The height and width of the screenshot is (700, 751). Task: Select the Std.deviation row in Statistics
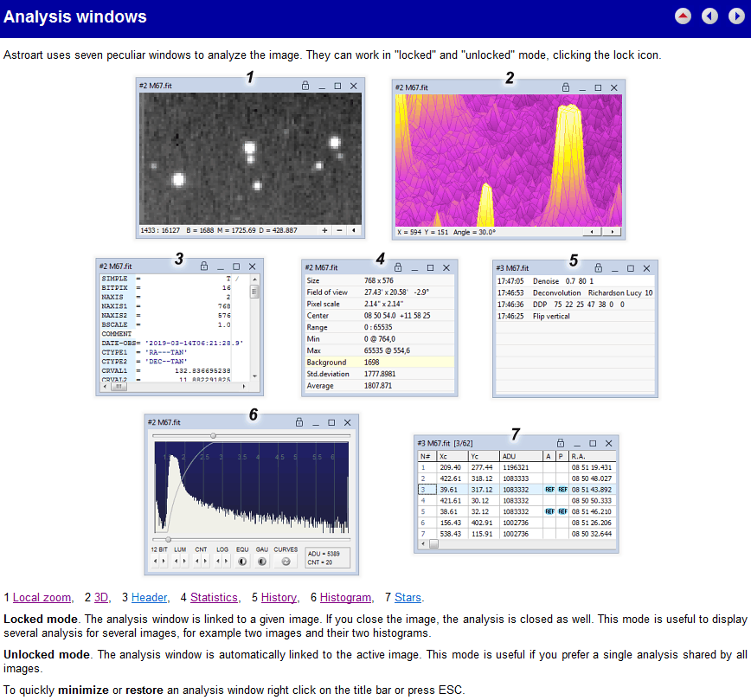tap(379, 374)
